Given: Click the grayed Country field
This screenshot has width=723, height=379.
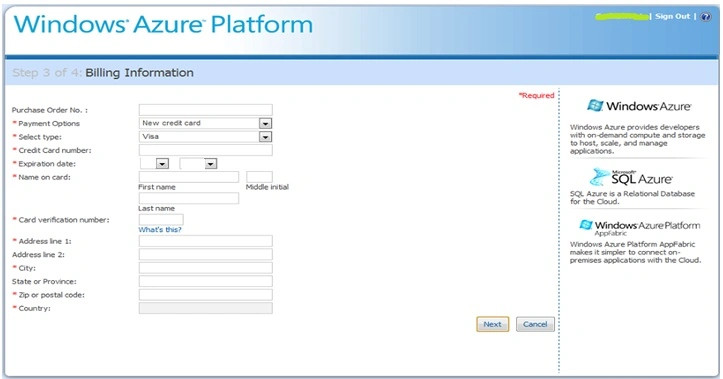Looking at the screenshot, I should click(206, 308).
